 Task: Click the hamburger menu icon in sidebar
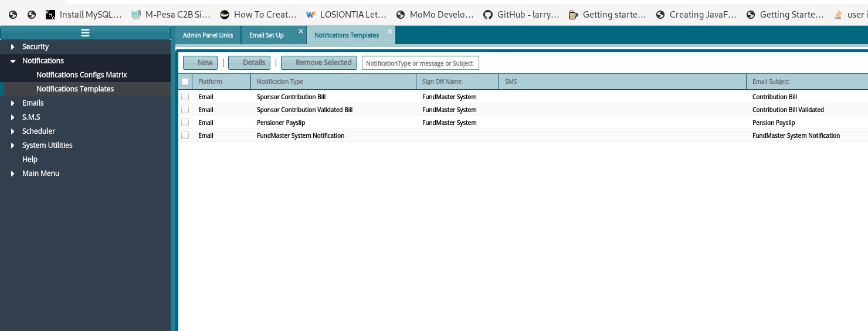(85, 33)
